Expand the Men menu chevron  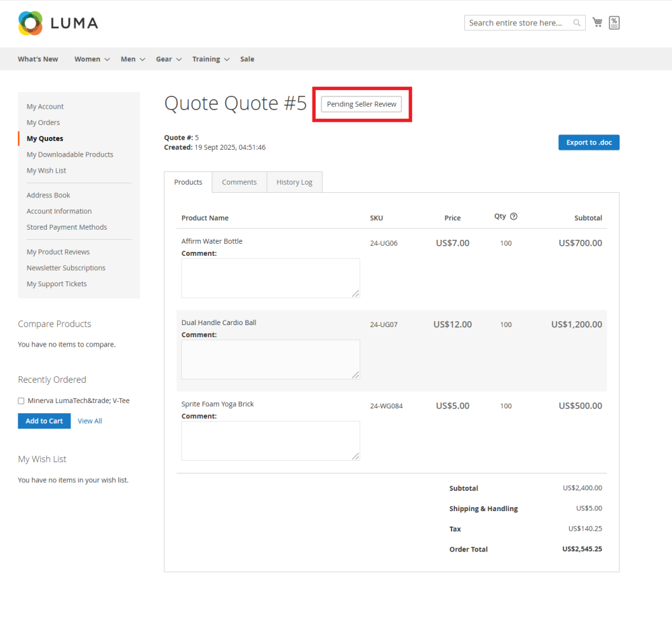click(142, 59)
